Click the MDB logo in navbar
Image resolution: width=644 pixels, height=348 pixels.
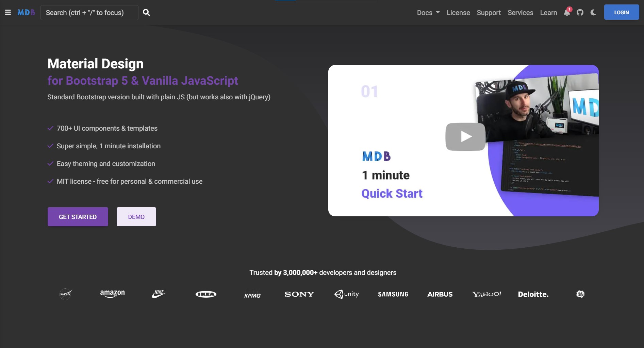(26, 13)
